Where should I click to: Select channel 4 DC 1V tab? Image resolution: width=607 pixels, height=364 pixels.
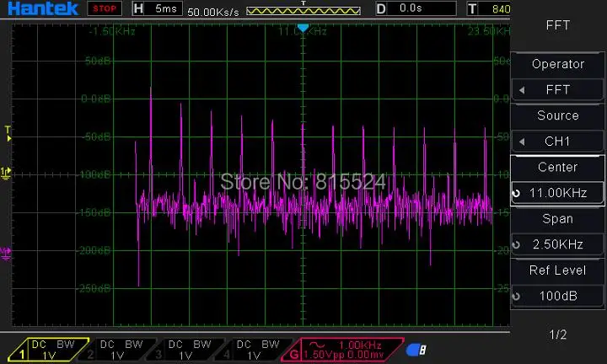pyautogui.click(x=254, y=350)
